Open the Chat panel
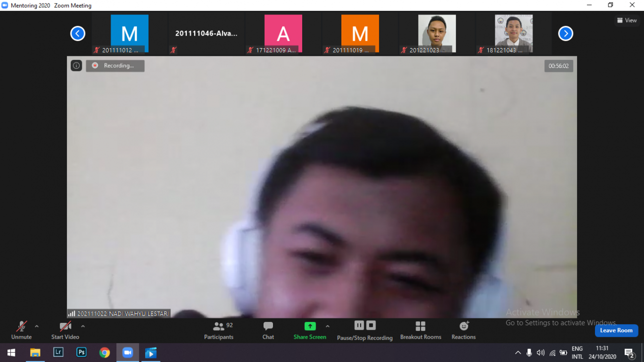Viewport: 644px width, 362px height. click(x=268, y=330)
